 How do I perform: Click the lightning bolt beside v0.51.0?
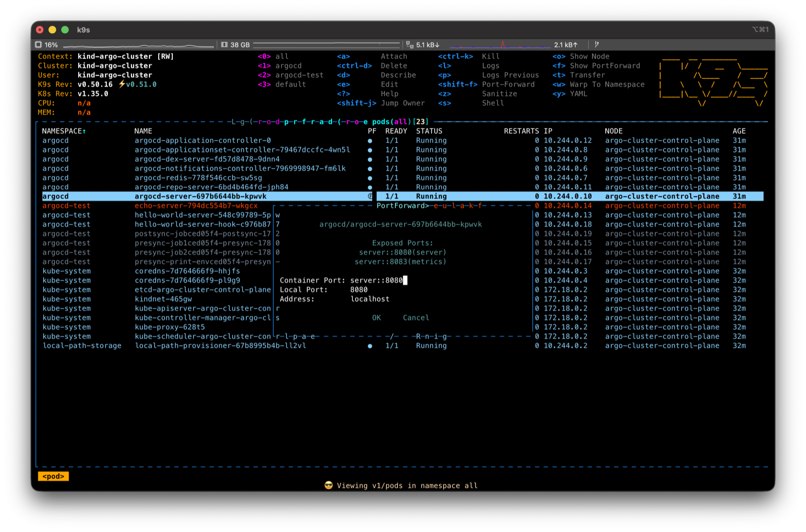coord(121,84)
